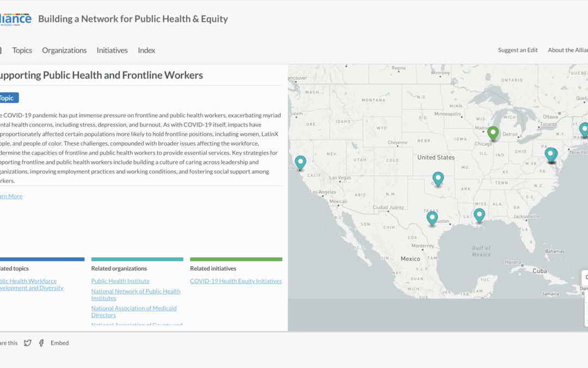This screenshot has width=588, height=368.
Task: Click the Embed option in the footer
Action: pyautogui.click(x=59, y=342)
